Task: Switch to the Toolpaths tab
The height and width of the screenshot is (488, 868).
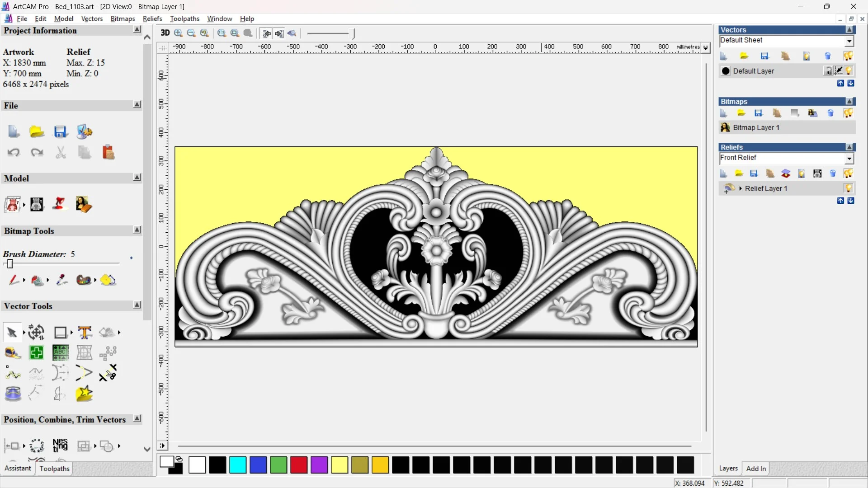Action: [54, 469]
